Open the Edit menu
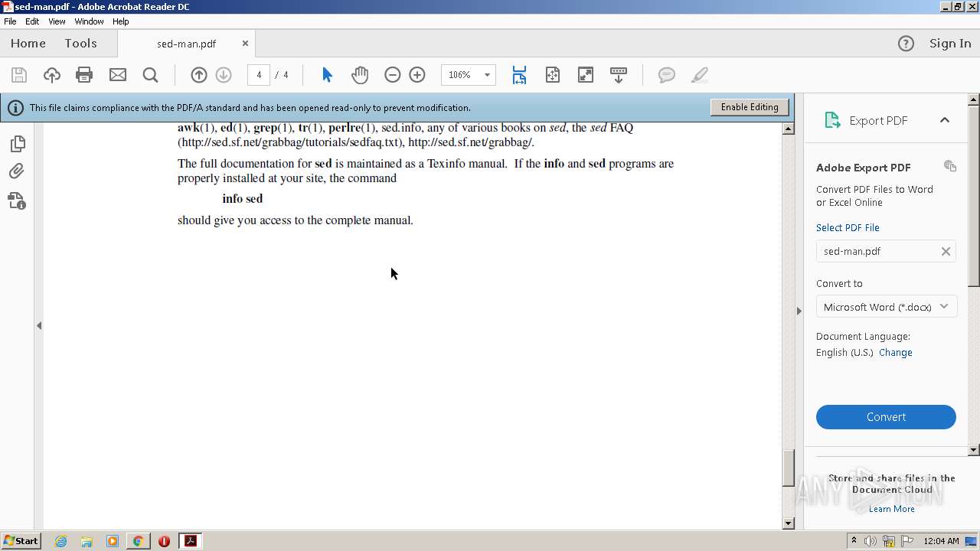 [x=32, y=21]
